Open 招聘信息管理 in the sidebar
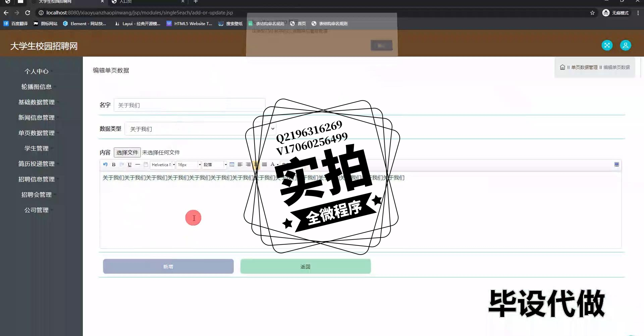This screenshot has width=644, height=336. (x=37, y=179)
